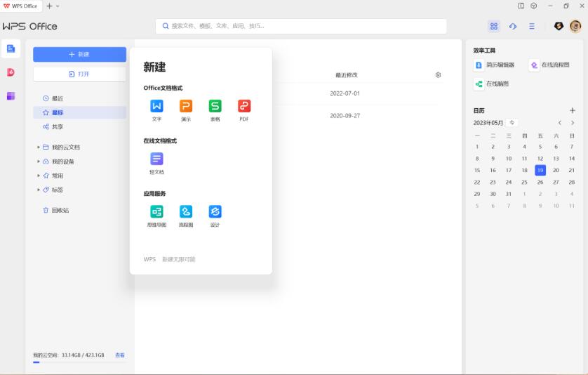The height and width of the screenshot is (375, 588).
Task: Open the 思维导图 mind map service
Action: point(156,211)
